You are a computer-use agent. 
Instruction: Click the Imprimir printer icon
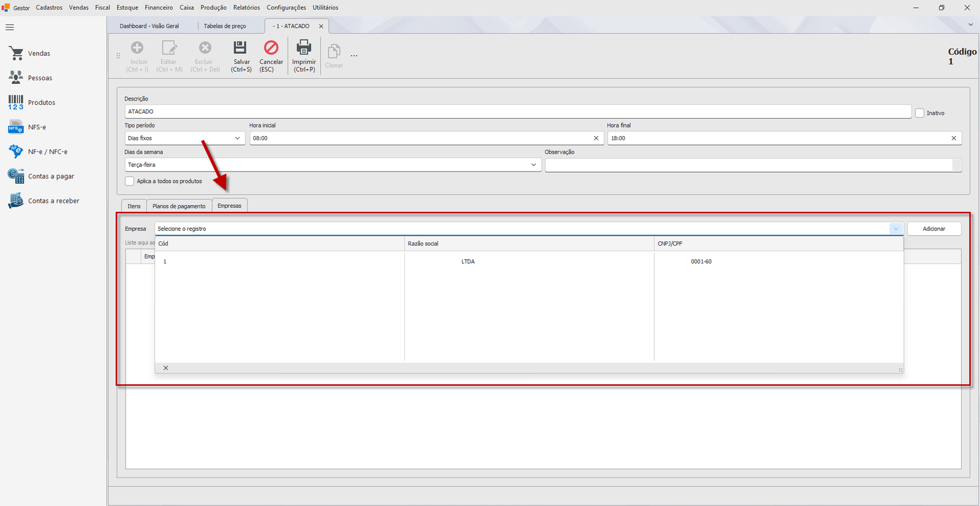coord(304,48)
